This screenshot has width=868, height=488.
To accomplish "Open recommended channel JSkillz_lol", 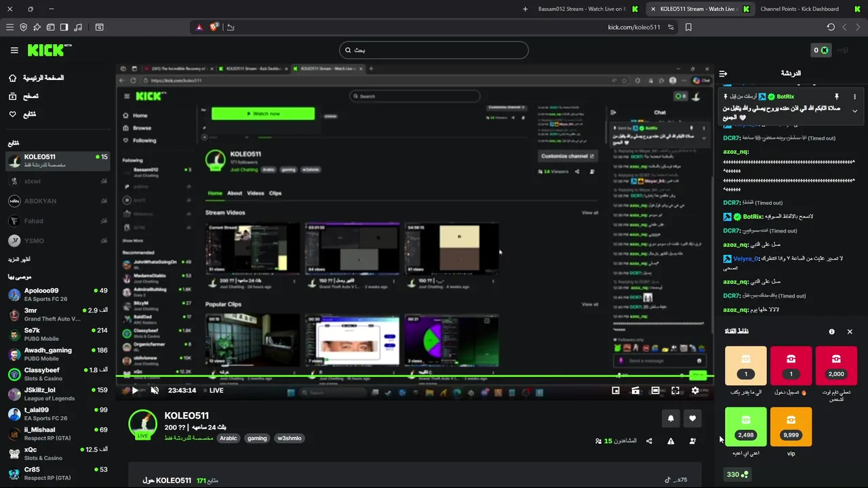I will pyautogui.click(x=58, y=394).
